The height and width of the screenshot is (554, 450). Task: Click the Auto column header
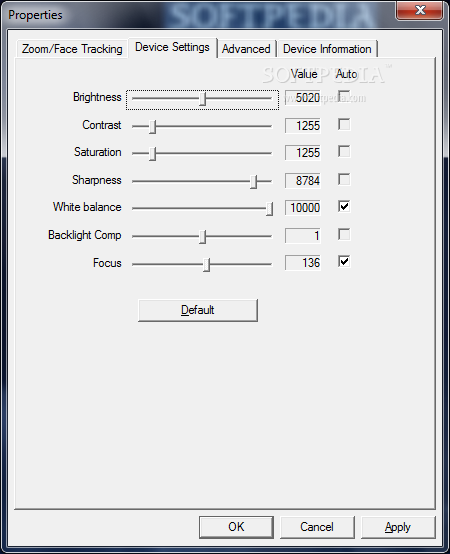click(346, 74)
